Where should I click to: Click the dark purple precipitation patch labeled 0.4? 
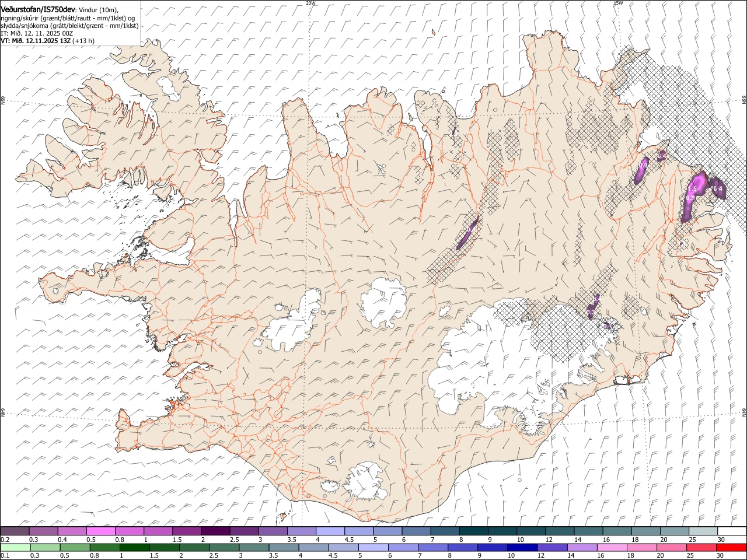point(718,189)
